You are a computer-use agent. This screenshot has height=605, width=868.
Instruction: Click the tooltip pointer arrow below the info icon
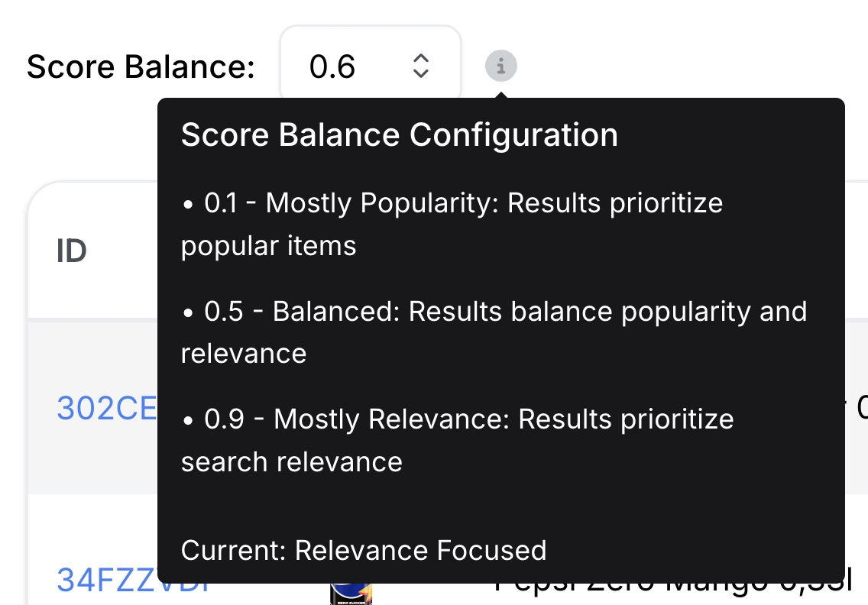click(x=501, y=95)
